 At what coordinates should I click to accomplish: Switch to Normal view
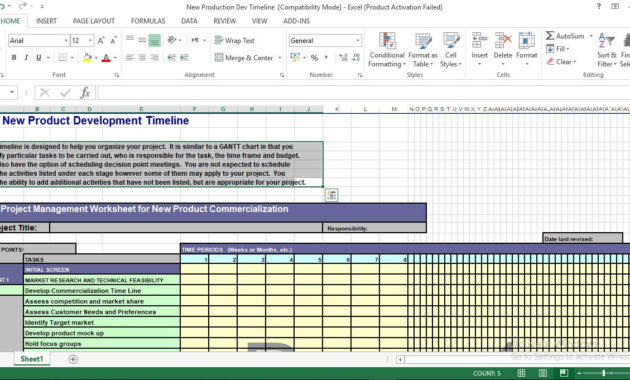(x=521, y=373)
